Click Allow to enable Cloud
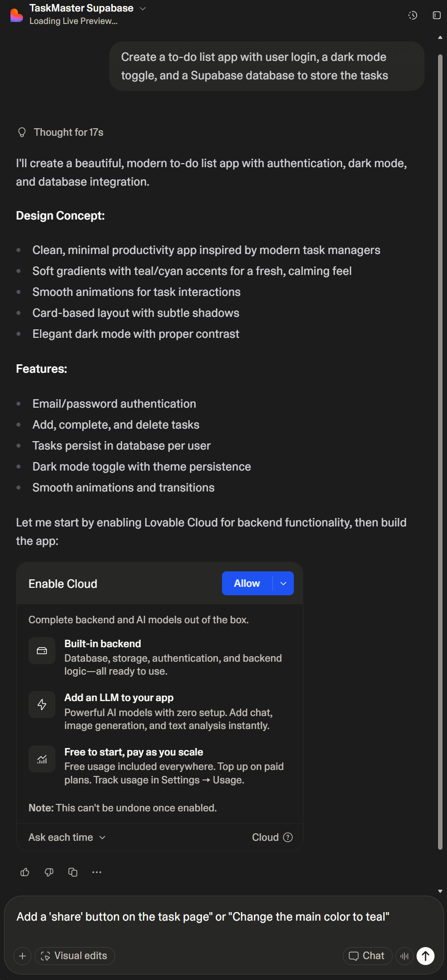Viewport: 447px width, 980px height. [x=247, y=583]
